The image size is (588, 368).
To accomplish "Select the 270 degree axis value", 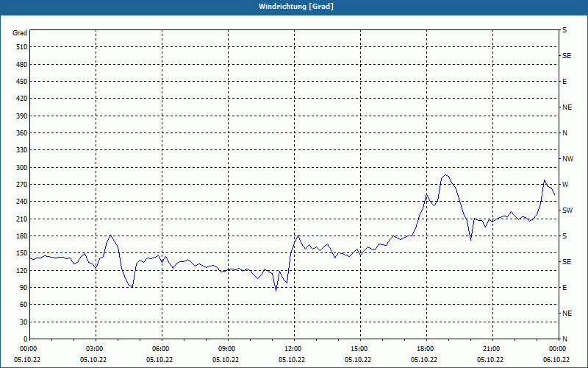I will (22, 185).
